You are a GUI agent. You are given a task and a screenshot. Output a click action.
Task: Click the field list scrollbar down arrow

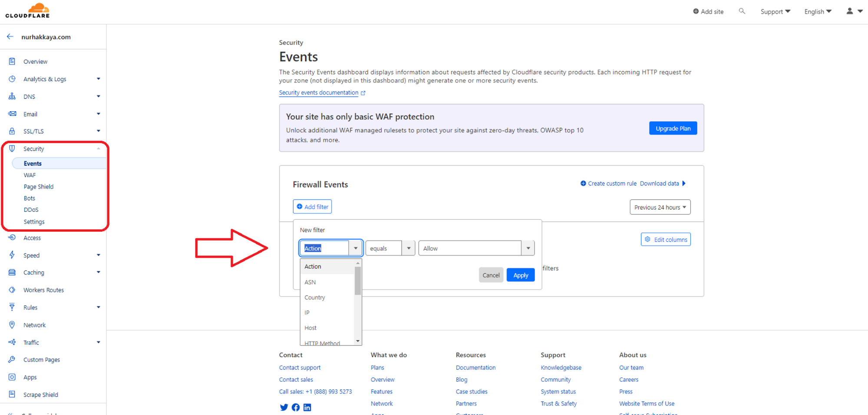click(x=358, y=341)
